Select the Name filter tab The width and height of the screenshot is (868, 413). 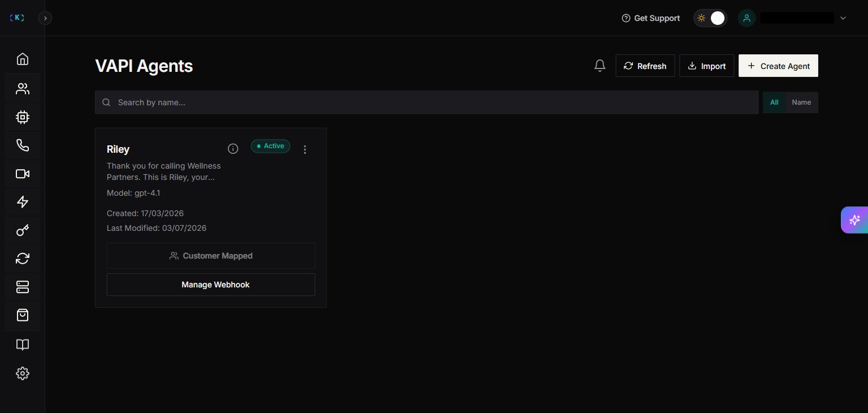click(x=801, y=102)
